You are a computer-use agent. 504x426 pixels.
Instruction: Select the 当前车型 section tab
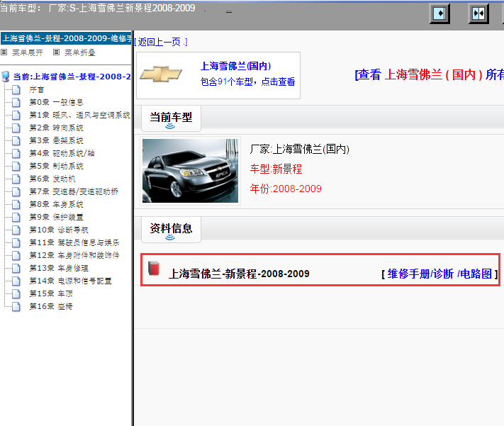[171, 118]
